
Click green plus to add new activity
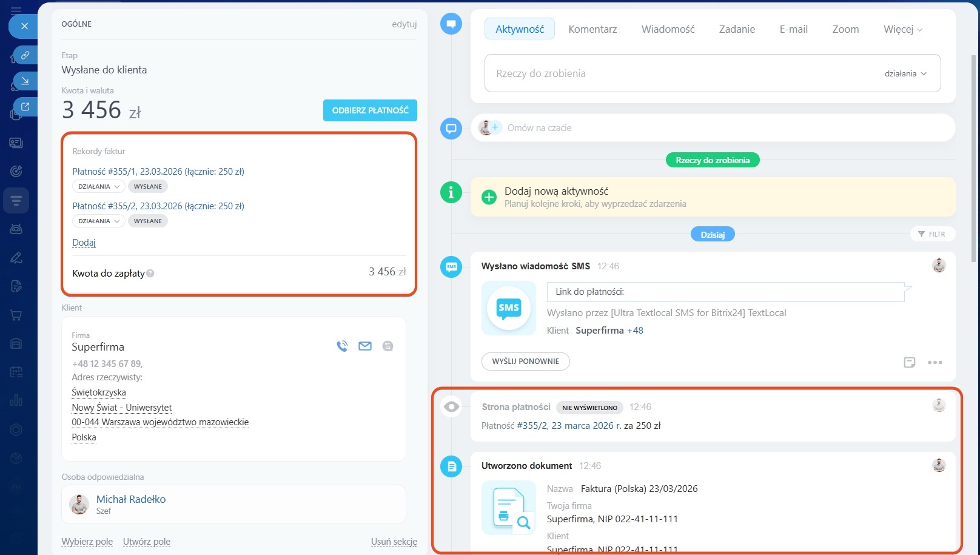point(489,197)
